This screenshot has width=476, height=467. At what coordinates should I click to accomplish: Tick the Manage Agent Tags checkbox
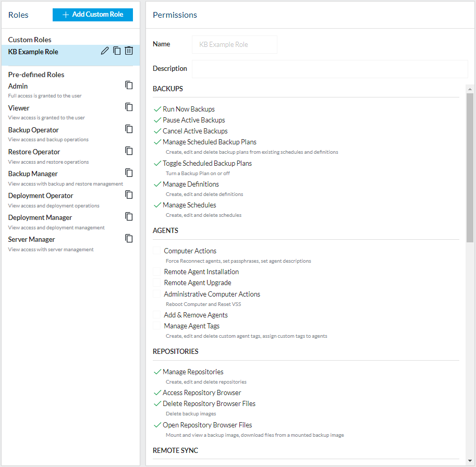157,326
